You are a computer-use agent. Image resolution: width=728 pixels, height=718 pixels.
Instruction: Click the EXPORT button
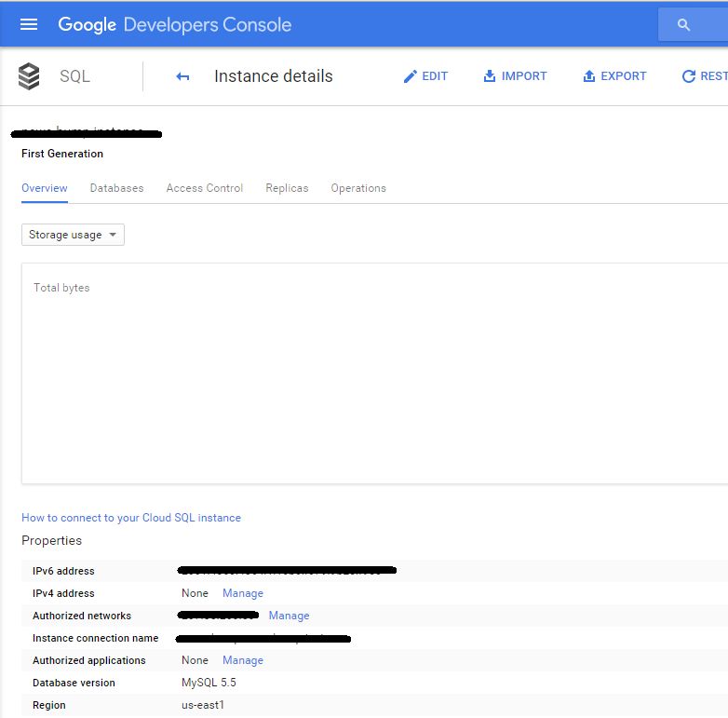(614, 76)
